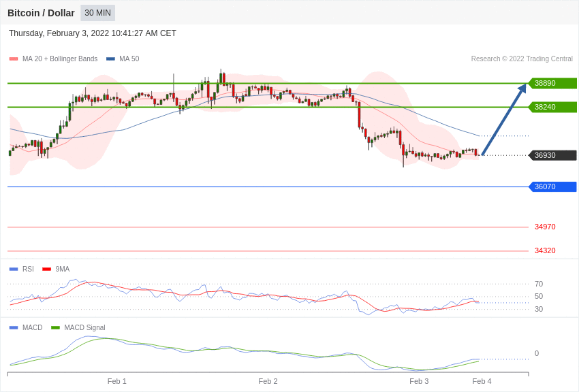Click the Feb 4 date axis label

pyautogui.click(x=482, y=381)
